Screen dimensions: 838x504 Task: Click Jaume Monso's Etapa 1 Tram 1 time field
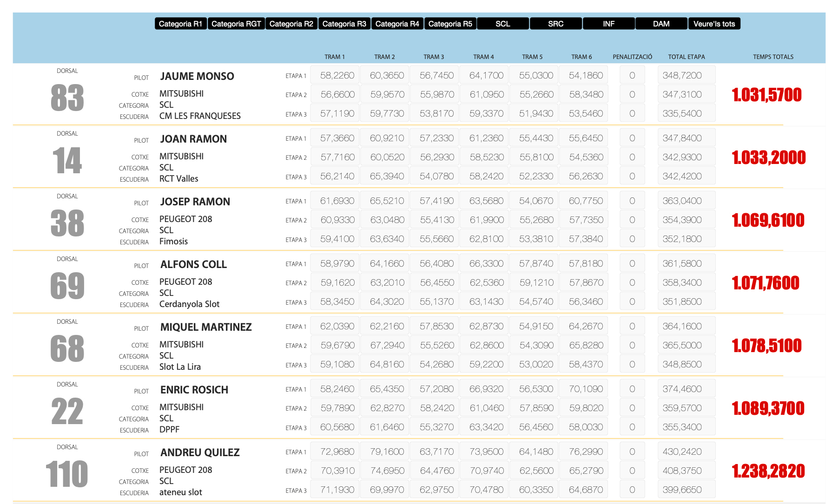[337, 75]
